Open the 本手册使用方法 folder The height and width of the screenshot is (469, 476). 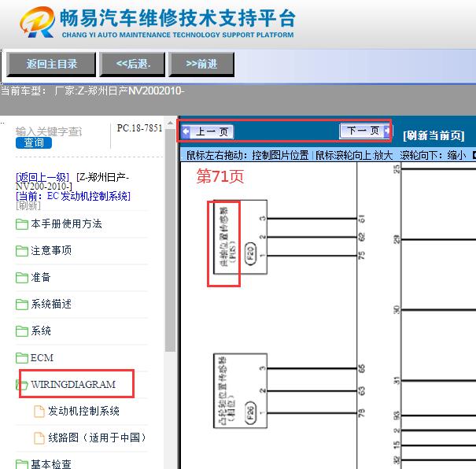pyautogui.click(x=66, y=224)
